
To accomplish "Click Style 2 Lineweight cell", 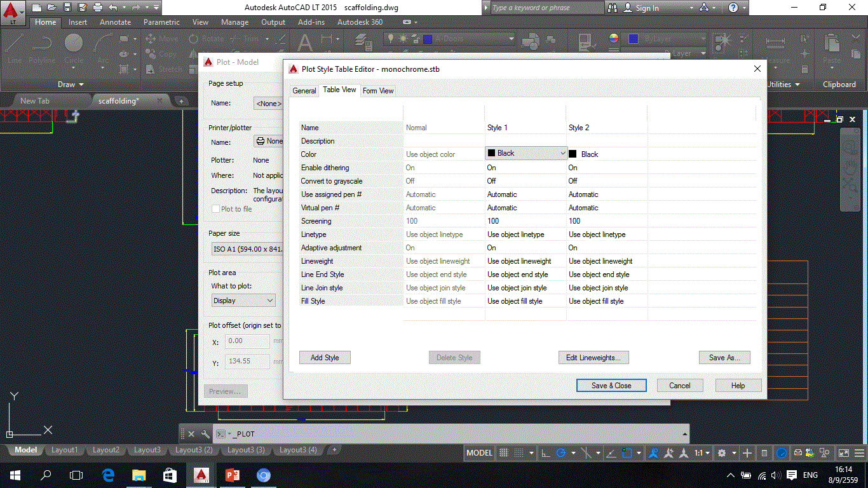I will [x=607, y=261].
